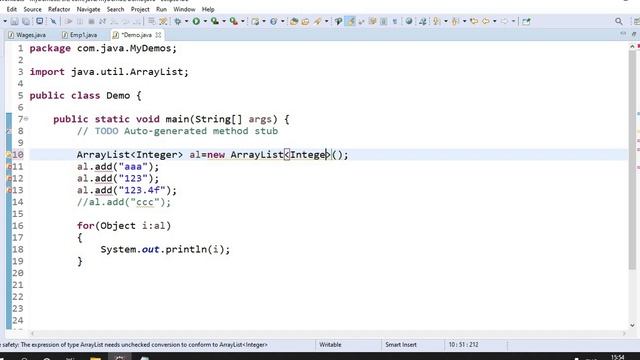Viewport: 640px width, 360px height.
Task: Open the Project menu
Action: 140,9
